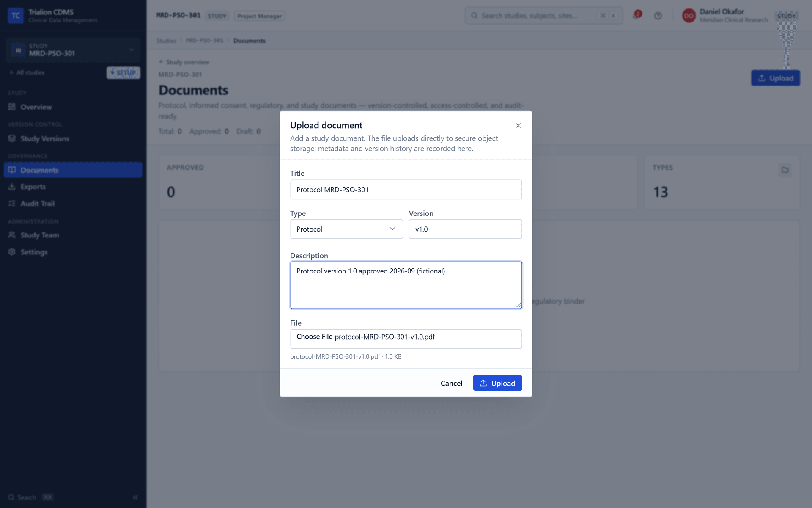This screenshot has width=812, height=508.
Task: Click the page header Upload button
Action: click(775, 78)
